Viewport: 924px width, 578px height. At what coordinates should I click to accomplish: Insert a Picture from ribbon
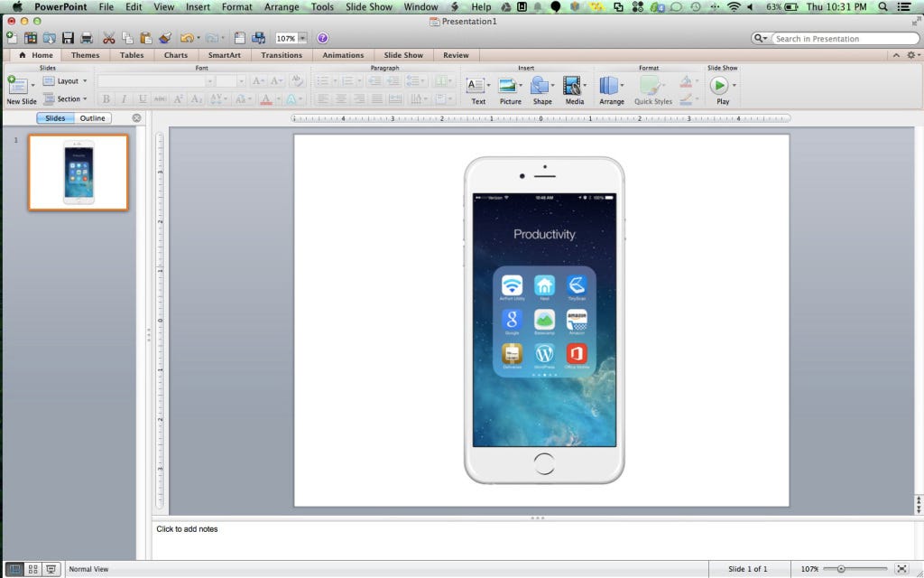507,86
